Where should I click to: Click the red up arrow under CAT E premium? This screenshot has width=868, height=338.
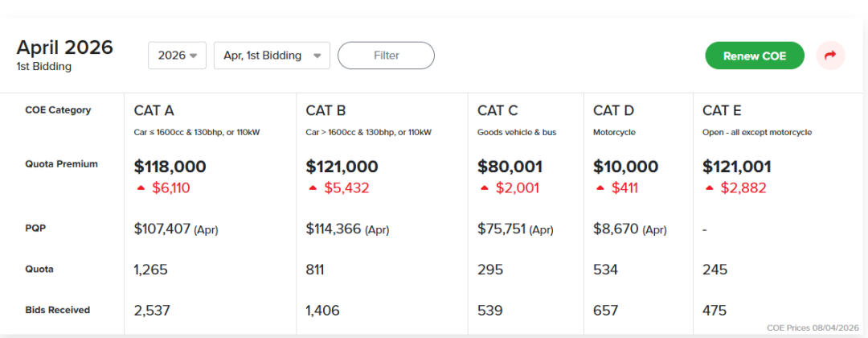710,188
